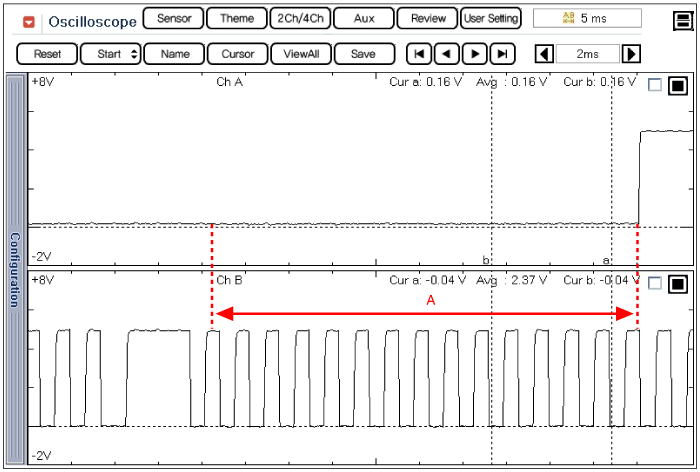Screen dimensions: 700x472
Task: Click the Ch A 'Avg : 0.16 V' readout
Action: click(x=512, y=82)
